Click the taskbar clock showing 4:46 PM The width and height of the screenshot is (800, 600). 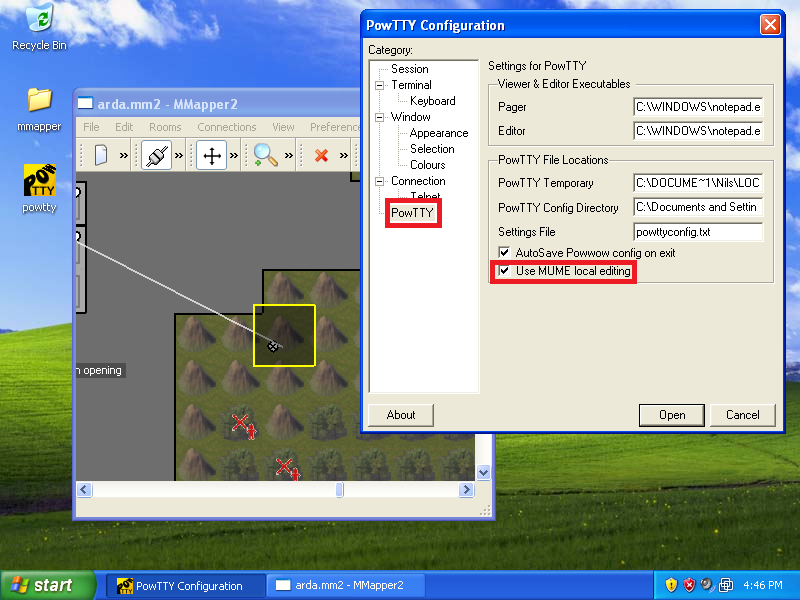(763, 585)
